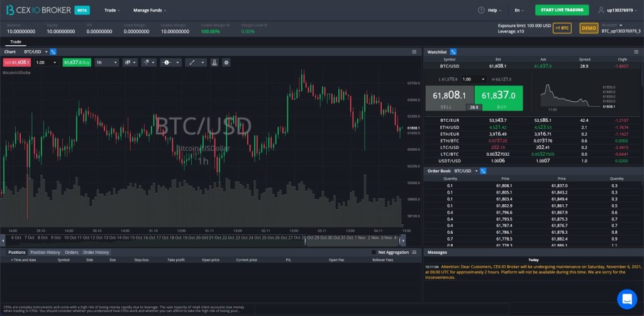
Task: Expand the Account dropdown
Action: (x=611, y=25)
